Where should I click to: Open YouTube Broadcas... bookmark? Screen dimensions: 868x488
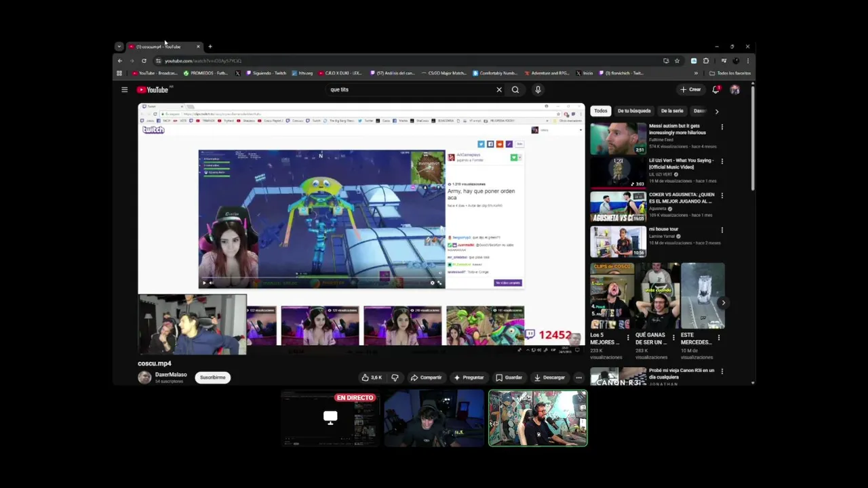pyautogui.click(x=155, y=73)
